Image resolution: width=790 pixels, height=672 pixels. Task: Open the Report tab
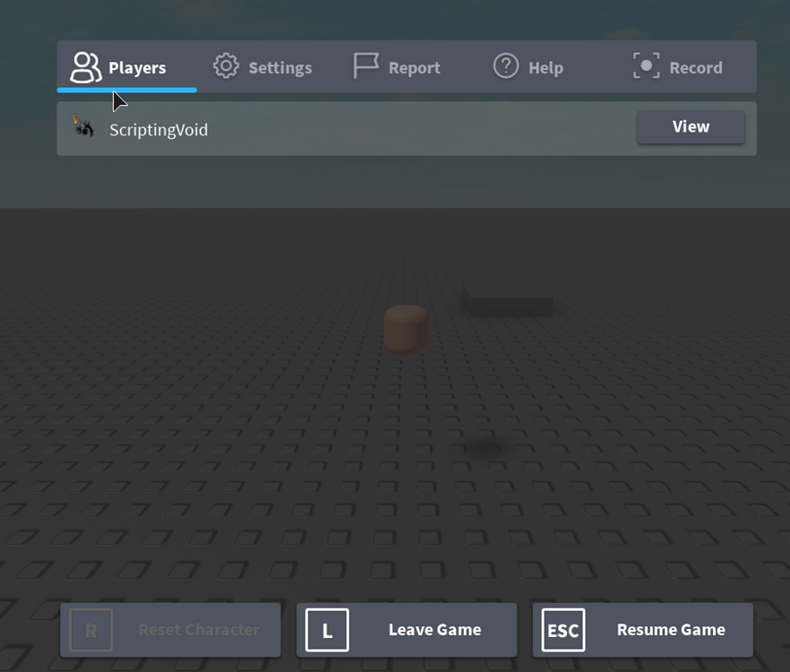pos(398,66)
